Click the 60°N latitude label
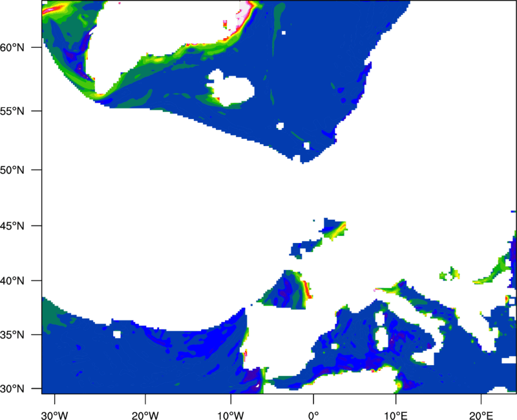517x420 pixels. coord(12,47)
